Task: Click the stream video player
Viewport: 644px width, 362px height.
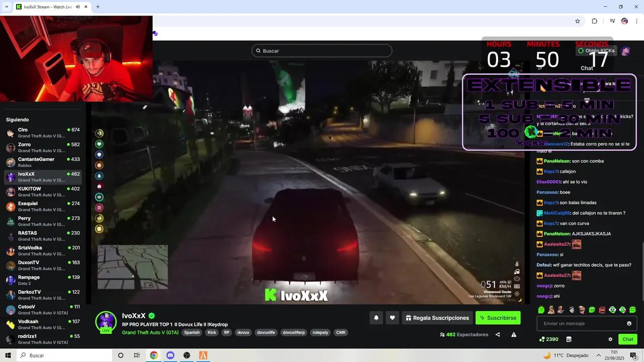Action: (x=307, y=182)
